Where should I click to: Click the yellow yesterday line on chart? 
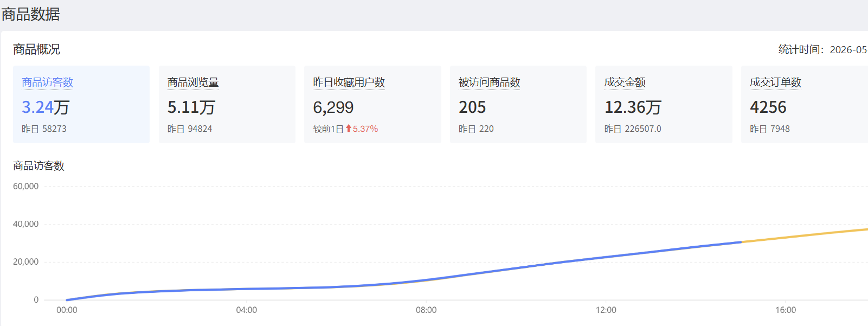coord(805,235)
